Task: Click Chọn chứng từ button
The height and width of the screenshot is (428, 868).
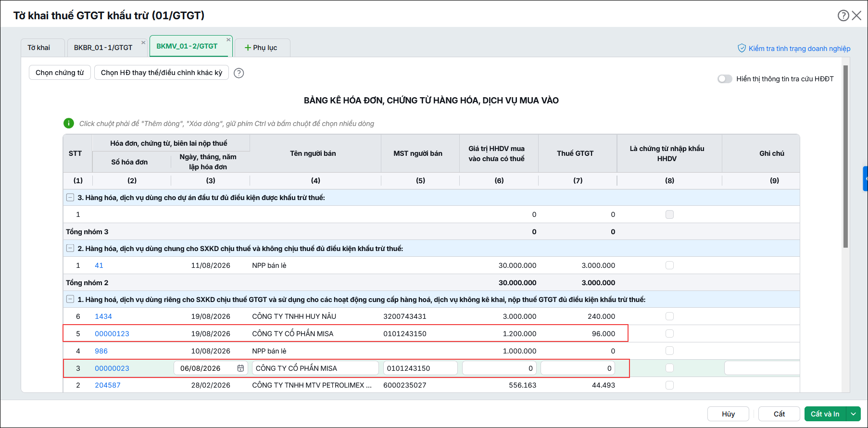Action: coord(60,73)
